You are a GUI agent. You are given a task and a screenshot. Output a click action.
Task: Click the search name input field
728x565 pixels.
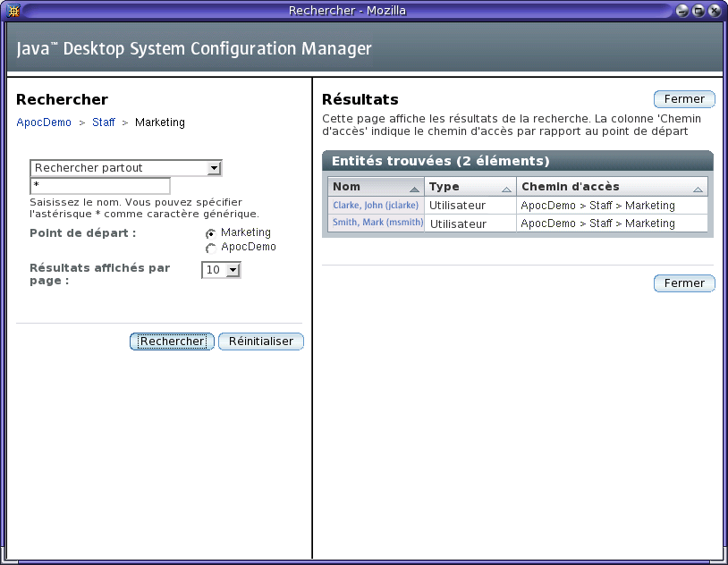click(100, 186)
